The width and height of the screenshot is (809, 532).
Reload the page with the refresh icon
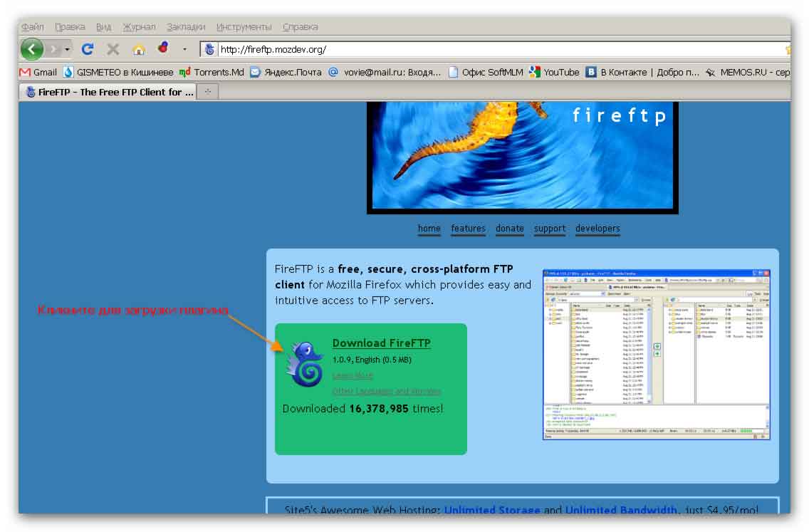point(88,49)
